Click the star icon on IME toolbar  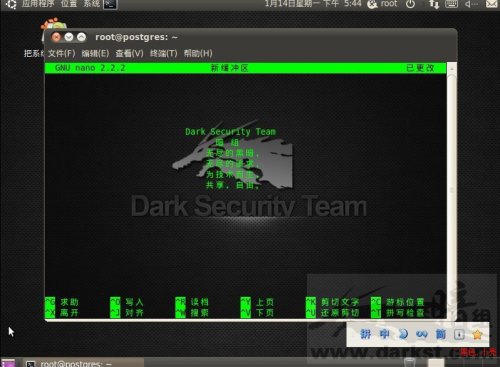[477, 334]
